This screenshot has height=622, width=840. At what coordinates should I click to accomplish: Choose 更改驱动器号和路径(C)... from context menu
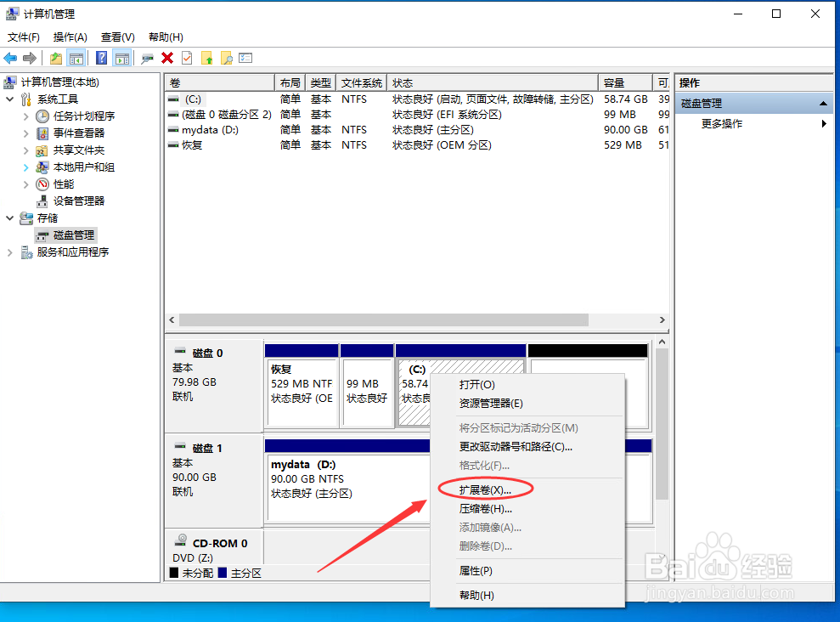(x=527, y=447)
